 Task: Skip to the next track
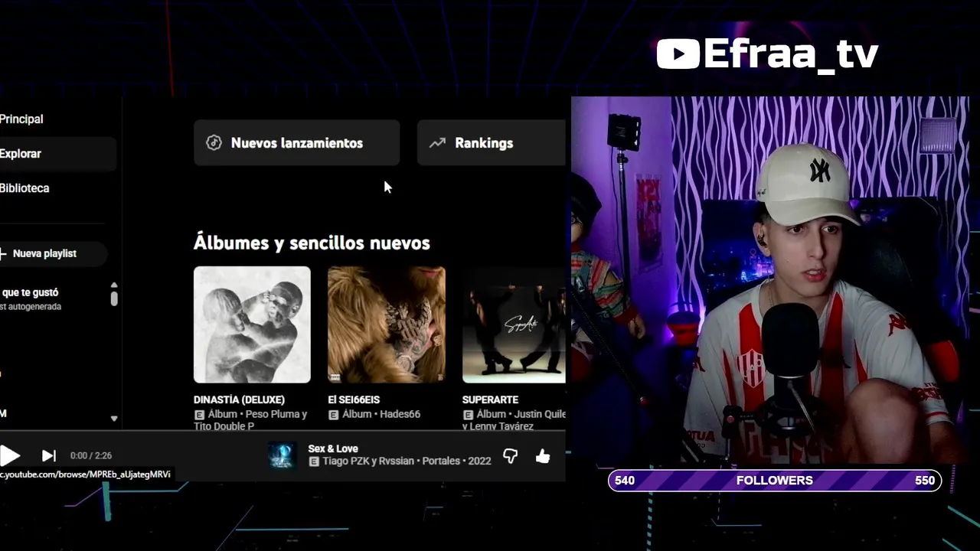click(48, 455)
